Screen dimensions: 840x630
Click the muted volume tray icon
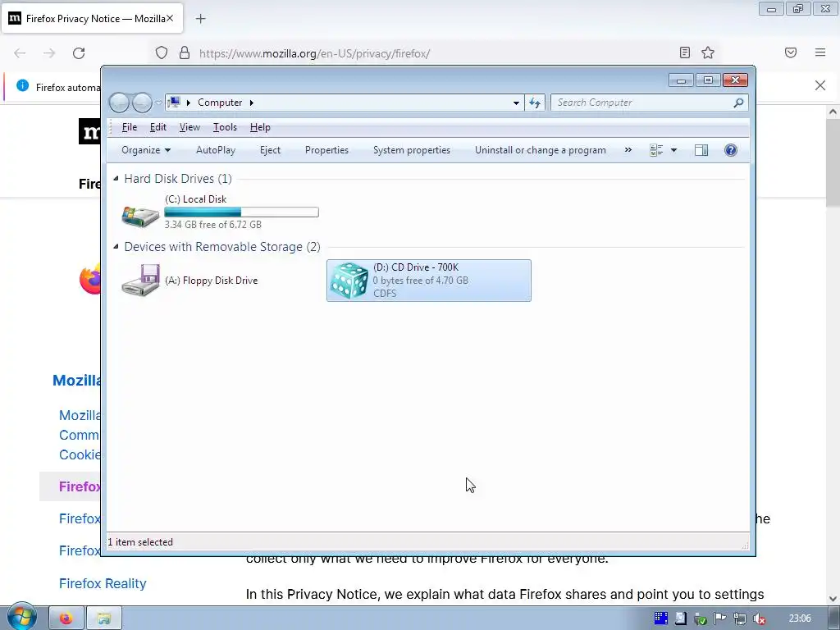coord(760,619)
